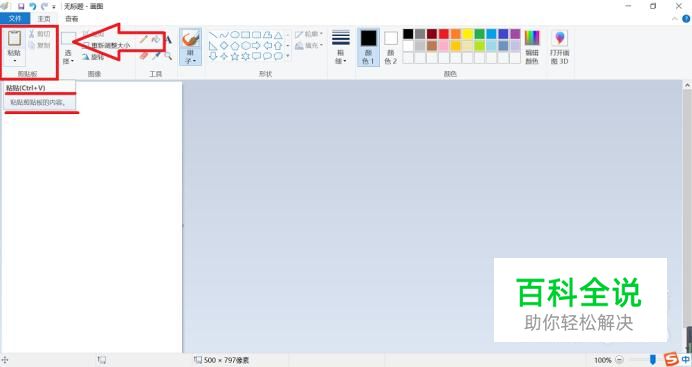The image size is (692, 367).
Task: Choose the red color swatch
Action: click(x=444, y=34)
